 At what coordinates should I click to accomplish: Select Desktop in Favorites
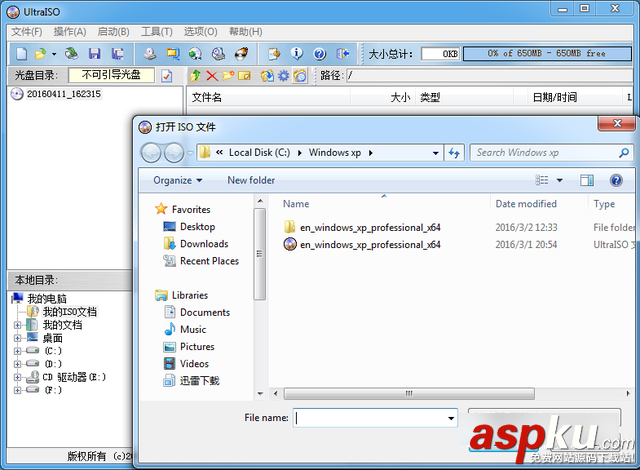click(x=198, y=226)
